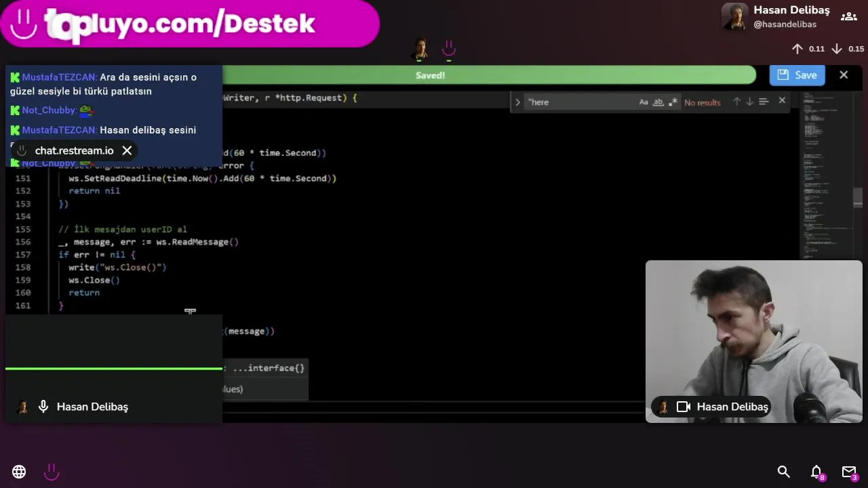Image resolution: width=868 pixels, height=488 pixels.
Task: Open the messages envelope icon
Action: click(849, 472)
